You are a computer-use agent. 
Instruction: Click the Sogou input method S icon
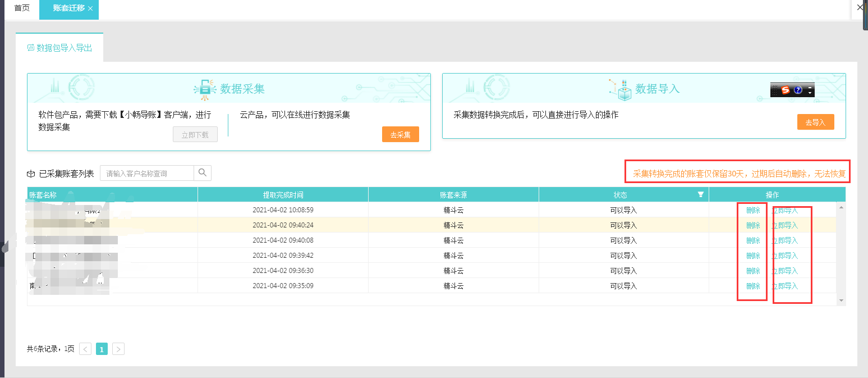coord(786,90)
